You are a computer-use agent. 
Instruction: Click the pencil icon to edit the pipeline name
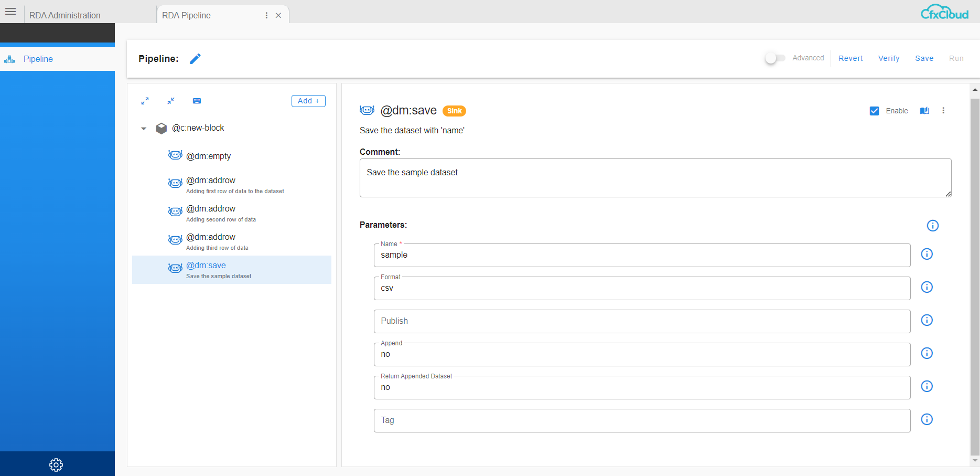[x=195, y=59]
